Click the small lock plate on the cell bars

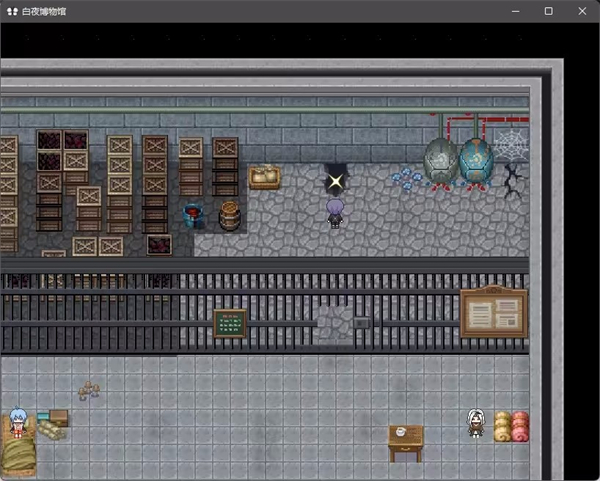click(x=361, y=323)
